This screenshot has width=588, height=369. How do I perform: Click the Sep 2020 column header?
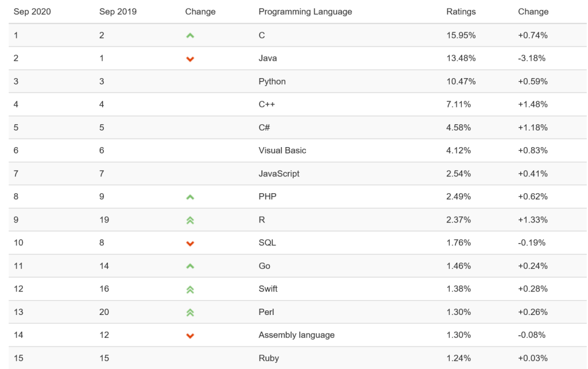tap(32, 11)
